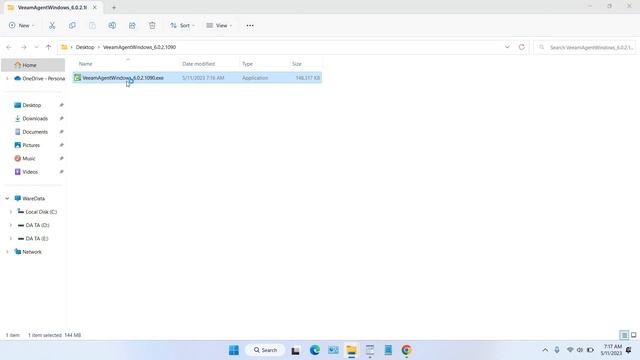Sort by the Type column header
This screenshot has height=360, width=640.
point(264,64)
